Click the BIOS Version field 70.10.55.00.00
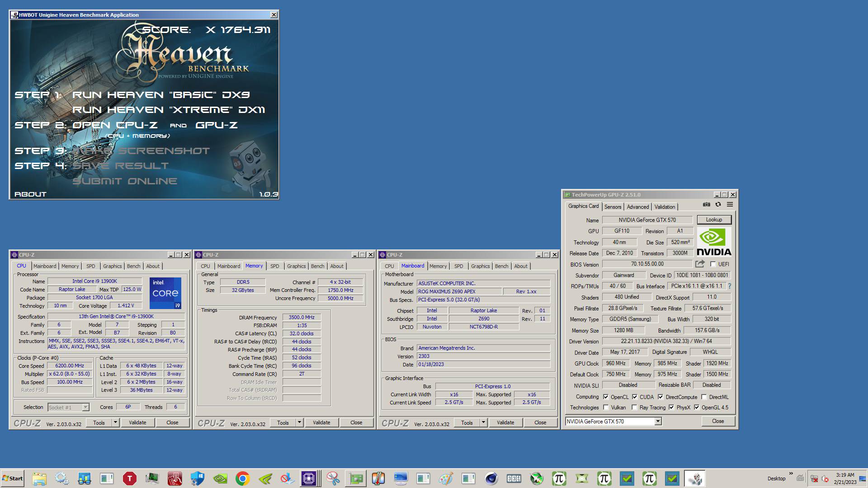 pos(647,264)
